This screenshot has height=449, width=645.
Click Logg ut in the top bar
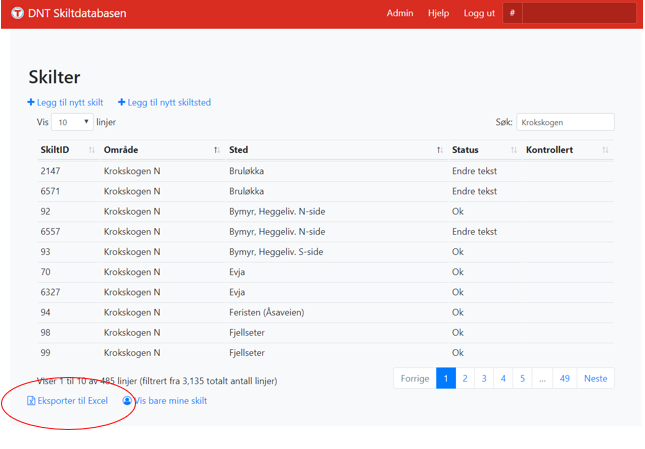pos(479,13)
